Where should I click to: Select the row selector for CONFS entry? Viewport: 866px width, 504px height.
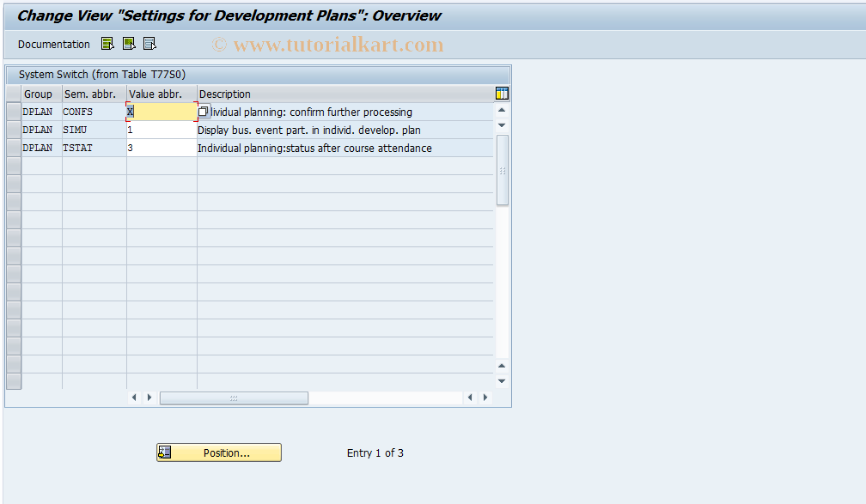[x=14, y=112]
